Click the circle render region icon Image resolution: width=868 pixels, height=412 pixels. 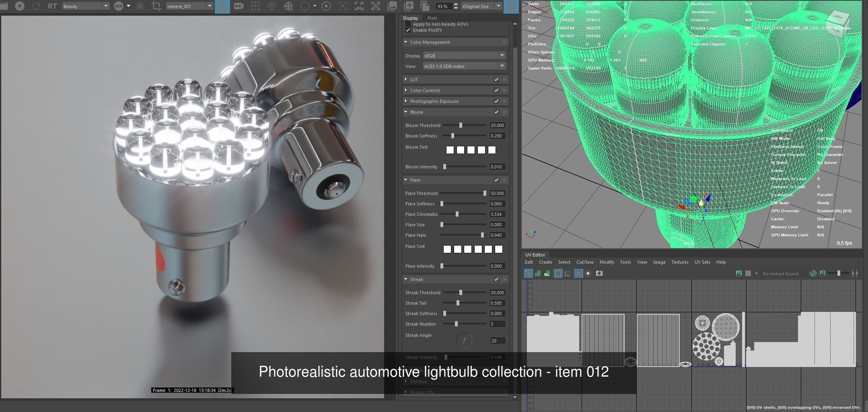click(305, 6)
